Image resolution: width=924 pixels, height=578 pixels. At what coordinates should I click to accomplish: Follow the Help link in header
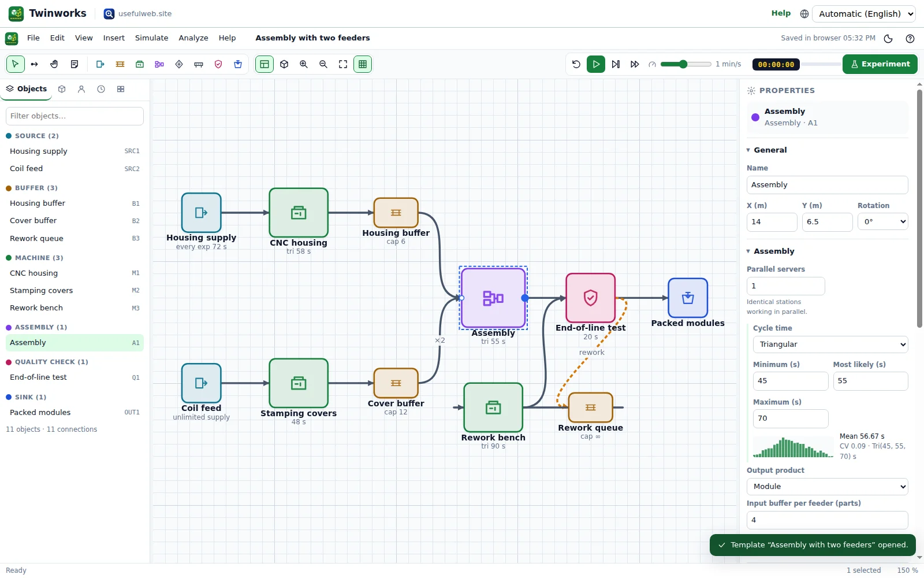(x=781, y=13)
